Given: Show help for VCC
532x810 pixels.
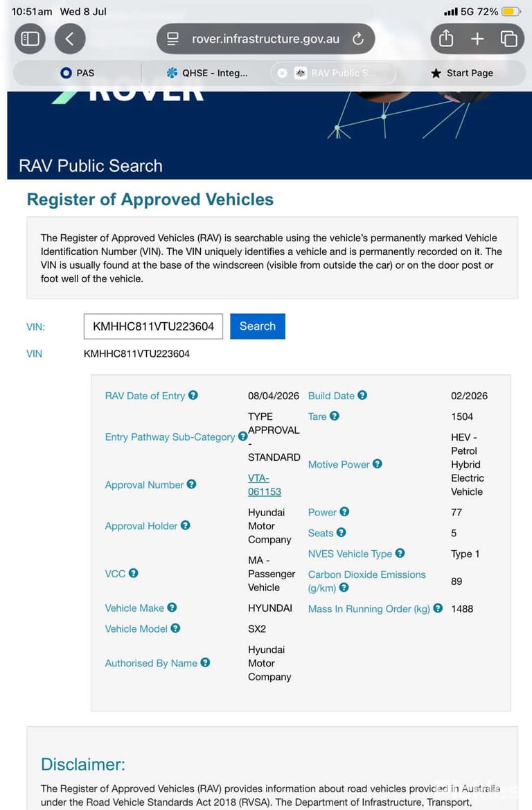Looking at the screenshot, I should pos(133,573).
